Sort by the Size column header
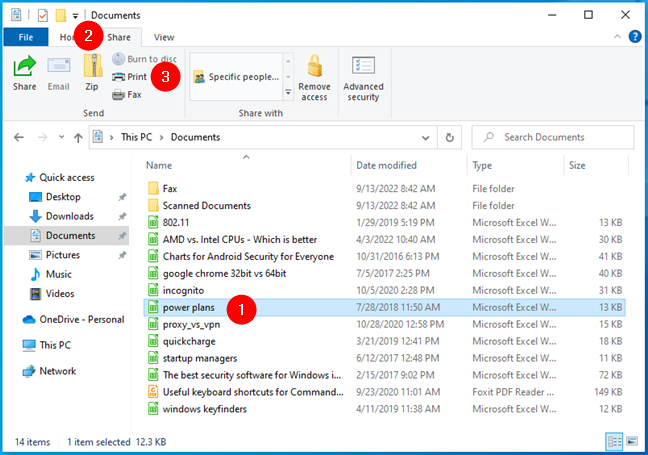Viewport: 648px width, 455px height. [577, 166]
